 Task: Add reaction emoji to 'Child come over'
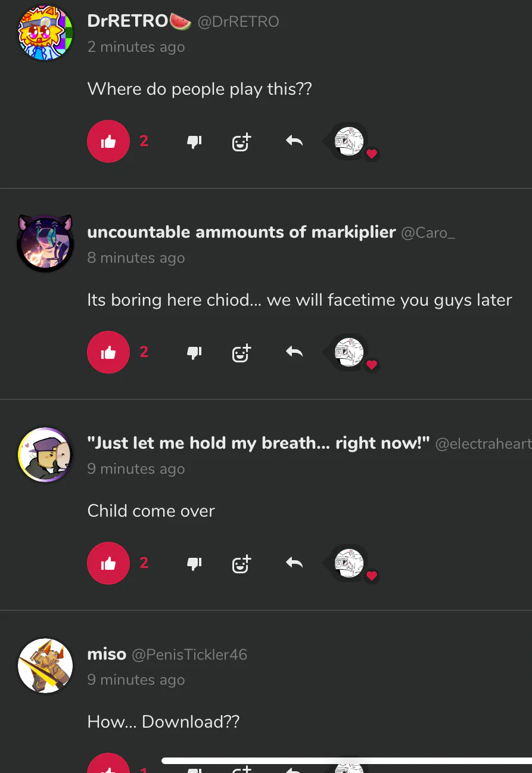pyautogui.click(x=241, y=564)
